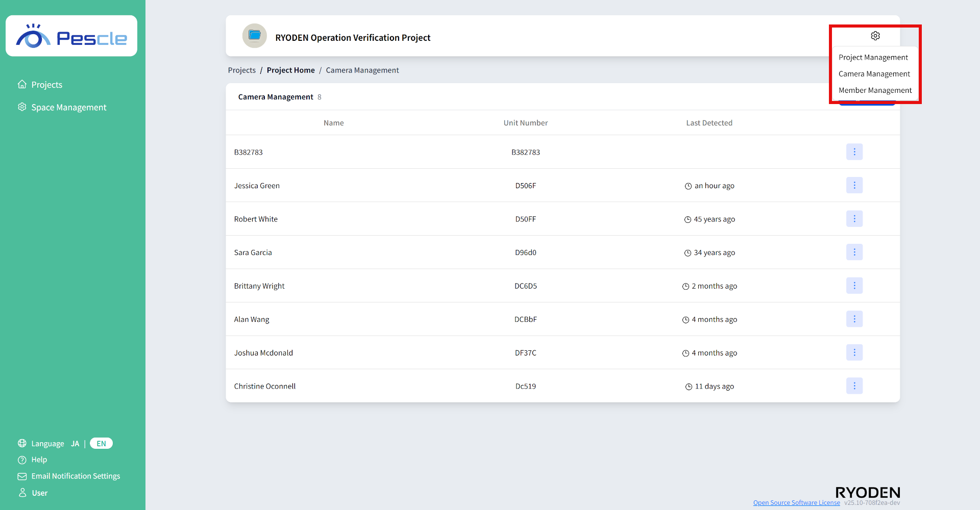Choose Member Management in the dropdown menu
This screenshot has height=510, width=980.
875,90
